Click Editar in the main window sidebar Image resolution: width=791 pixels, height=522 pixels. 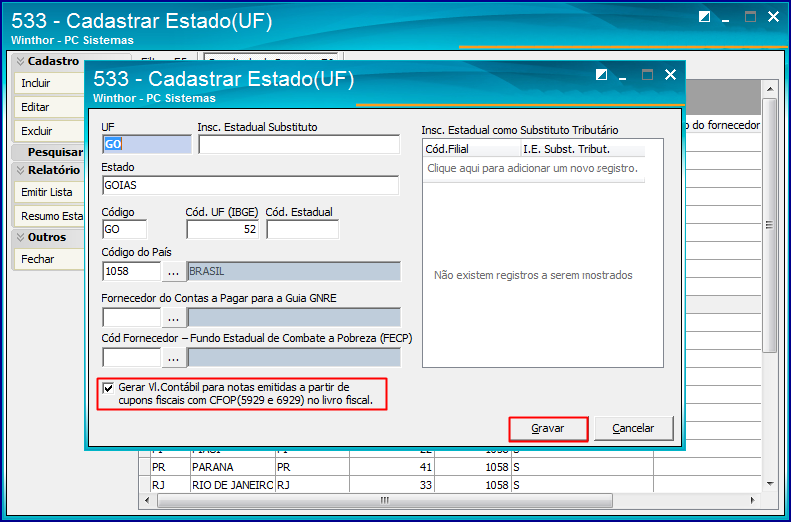click(x=49, y=107)
